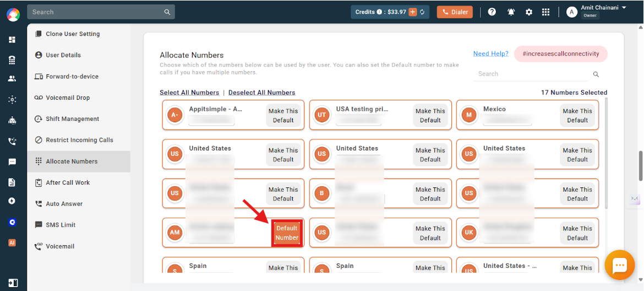Click the Allocate Numbers heading
The height and width of the screenshot is (291, 644).
click(192, 55)
